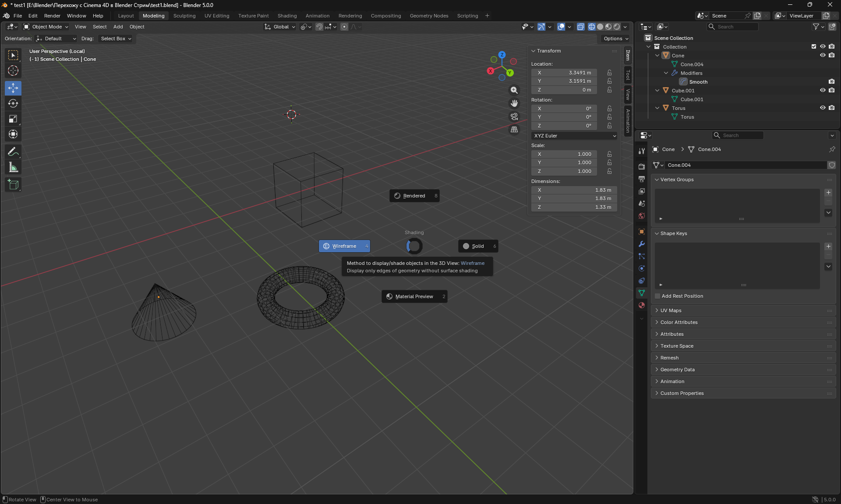Choose Material Preview in the shading pie
The height and width of the screenshot is (504, 841).
tap(414, 296)
